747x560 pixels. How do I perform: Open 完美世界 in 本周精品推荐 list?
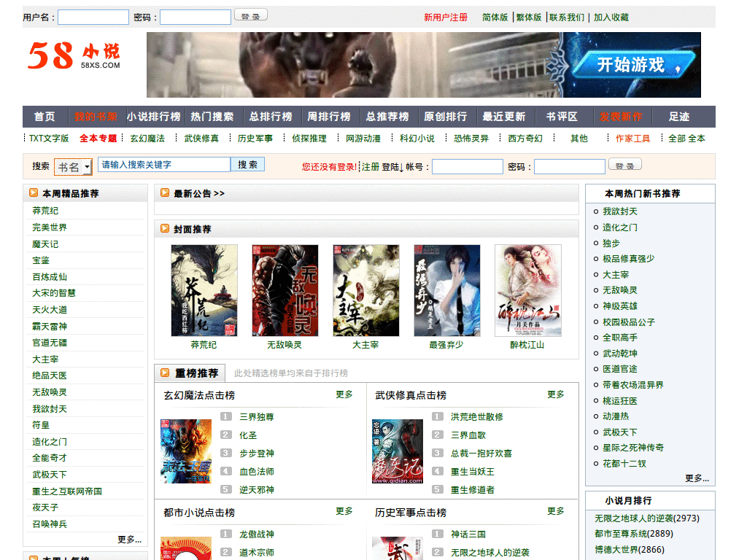click(x=50, y=227)
